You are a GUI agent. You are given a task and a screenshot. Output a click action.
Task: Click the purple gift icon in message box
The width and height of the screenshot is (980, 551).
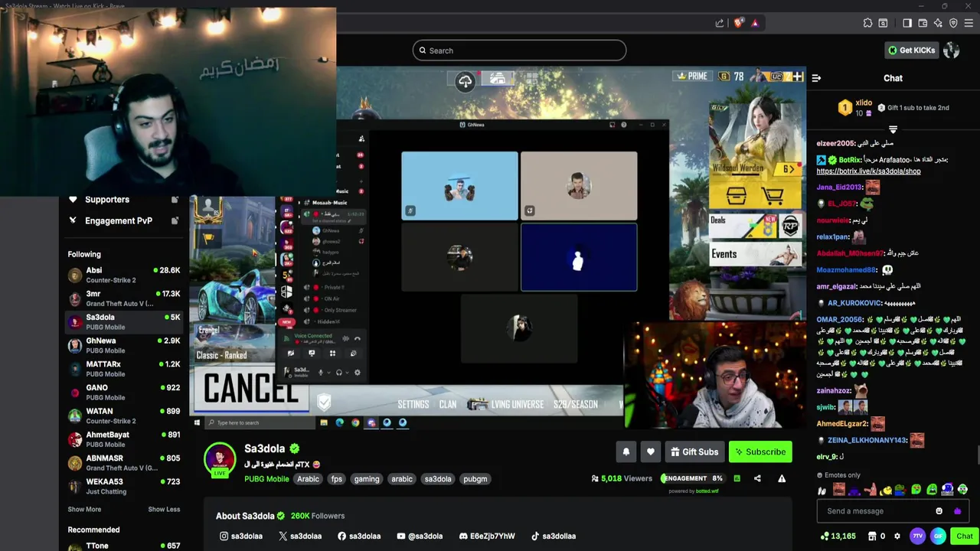[x=957, y=511]
